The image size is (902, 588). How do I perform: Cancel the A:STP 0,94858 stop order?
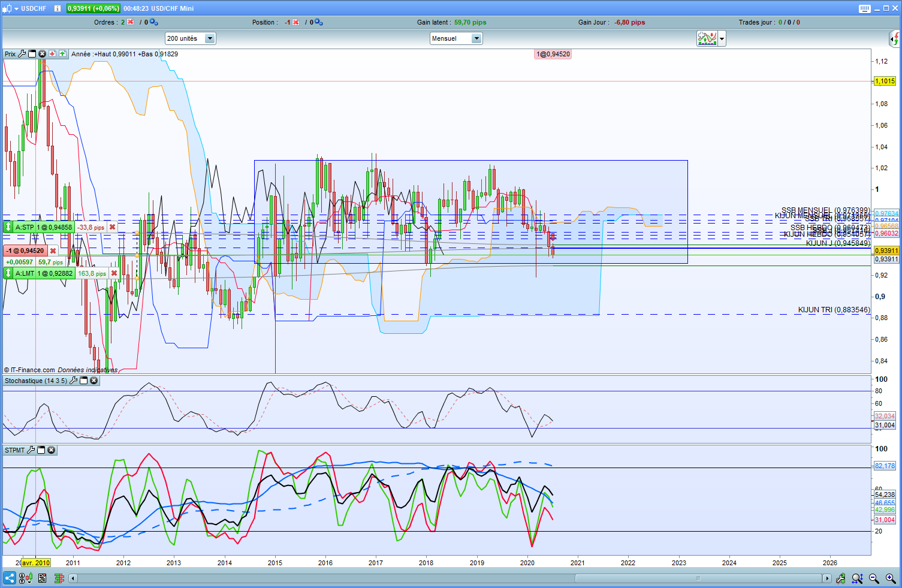[x=112, y=227]
